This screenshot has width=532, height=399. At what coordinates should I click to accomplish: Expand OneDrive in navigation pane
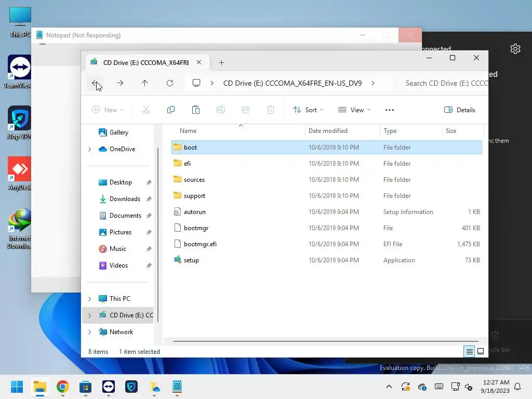click(90, 149)
